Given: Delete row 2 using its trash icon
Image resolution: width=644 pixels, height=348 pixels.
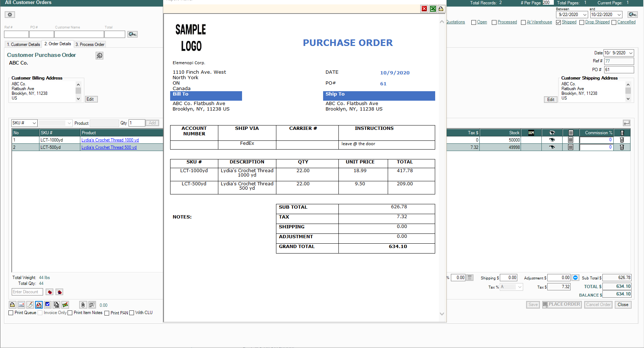Looking at the screenshot, I should tap(622, 147).
